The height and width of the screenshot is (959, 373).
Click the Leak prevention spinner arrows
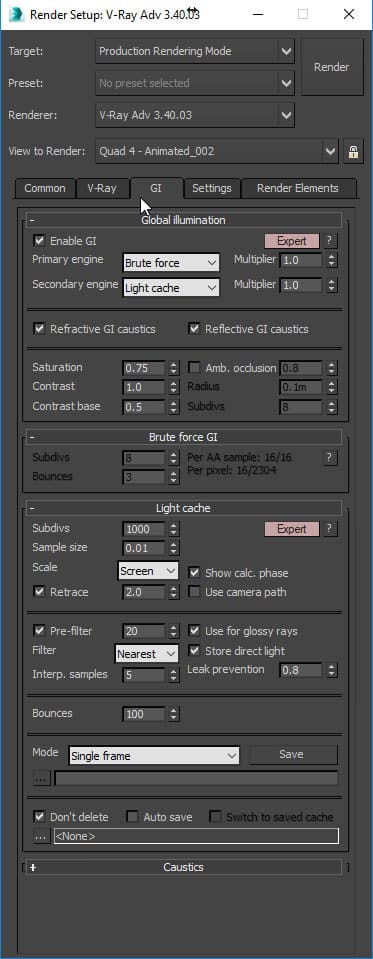[331, 671]
